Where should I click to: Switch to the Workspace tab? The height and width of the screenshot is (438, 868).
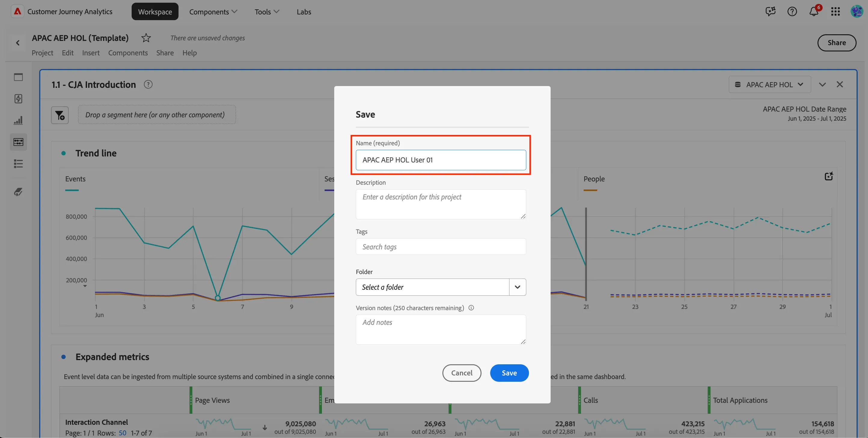[155, 11]
